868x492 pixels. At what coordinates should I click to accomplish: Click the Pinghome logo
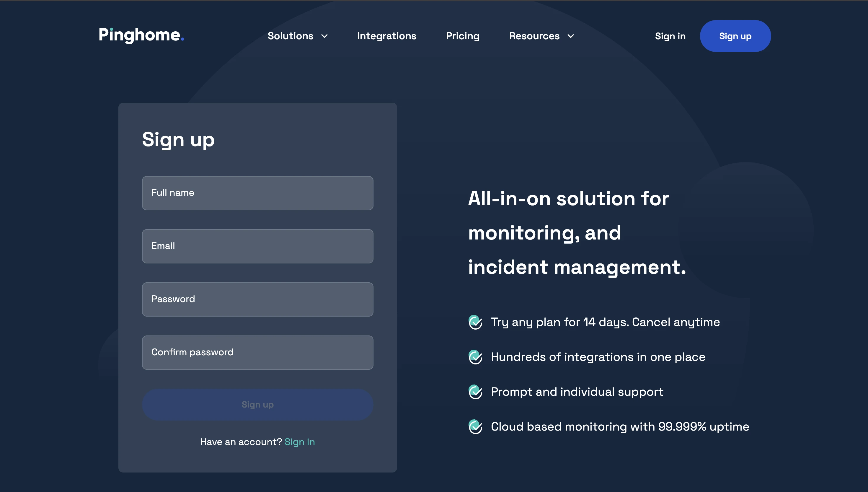click(141, 35)
